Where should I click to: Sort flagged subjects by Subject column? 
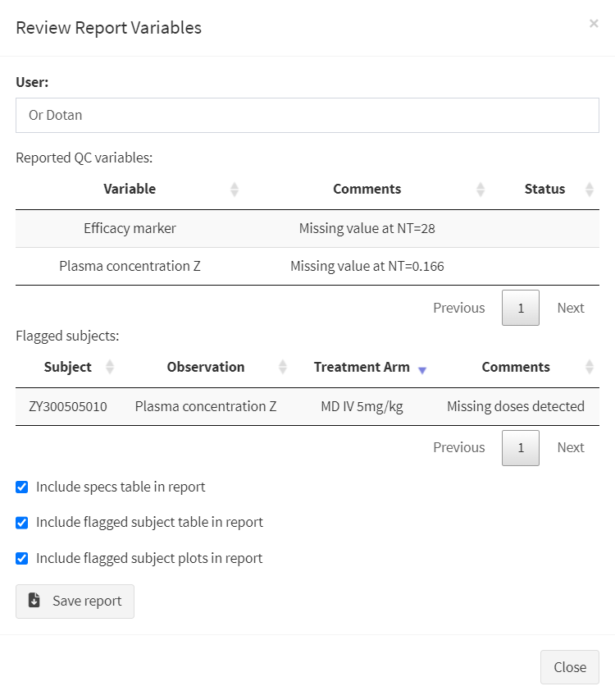[67, 367]
